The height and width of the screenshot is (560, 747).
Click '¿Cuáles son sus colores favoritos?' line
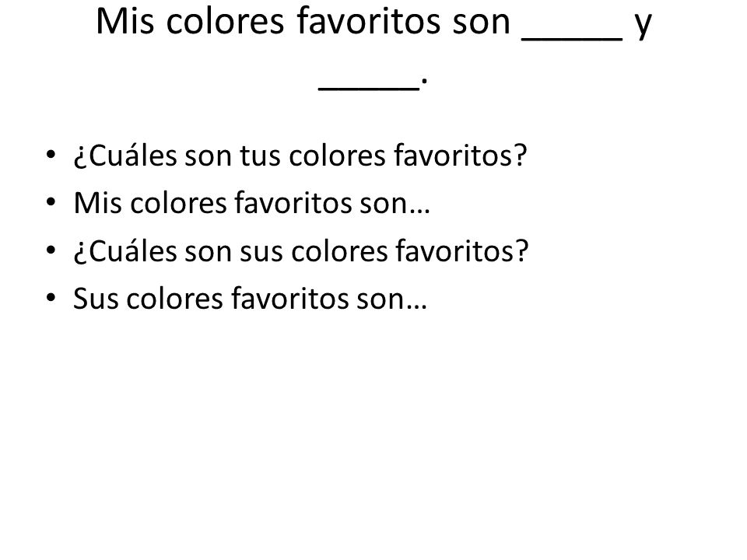point(301,251)
